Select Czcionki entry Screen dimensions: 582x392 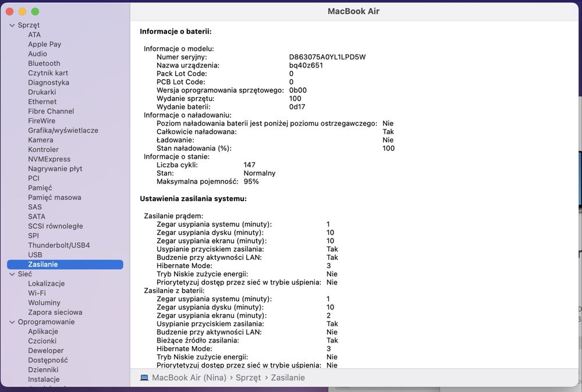[x=42, y=341]
